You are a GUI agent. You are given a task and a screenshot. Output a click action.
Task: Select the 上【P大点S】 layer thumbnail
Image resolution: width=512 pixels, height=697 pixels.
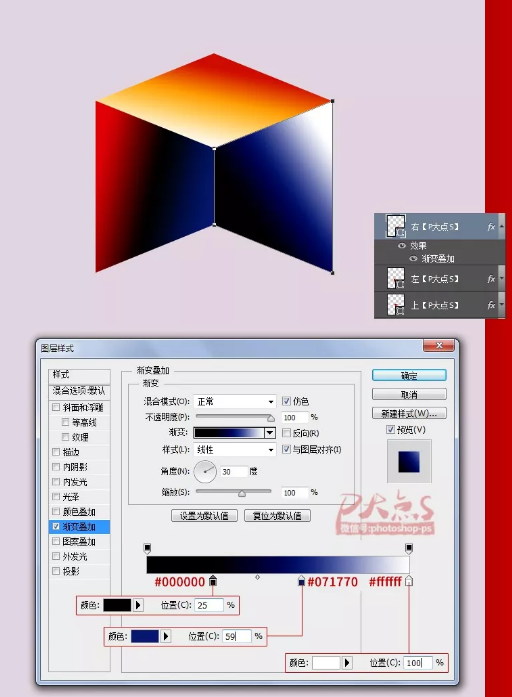coord(396,304)
